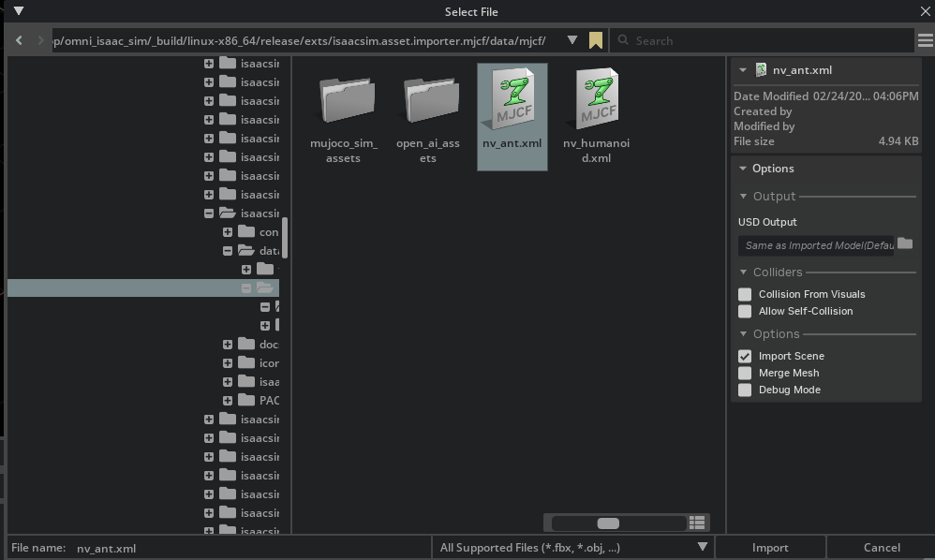Collapse the highlighted selected tree folder
The image size is (935, 560).
point(246,288)
